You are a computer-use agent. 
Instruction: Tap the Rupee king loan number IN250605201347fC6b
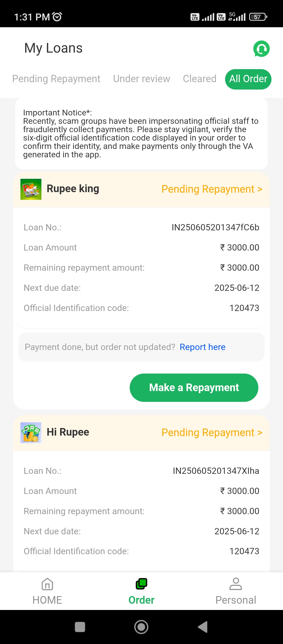(x=215, y=227)
